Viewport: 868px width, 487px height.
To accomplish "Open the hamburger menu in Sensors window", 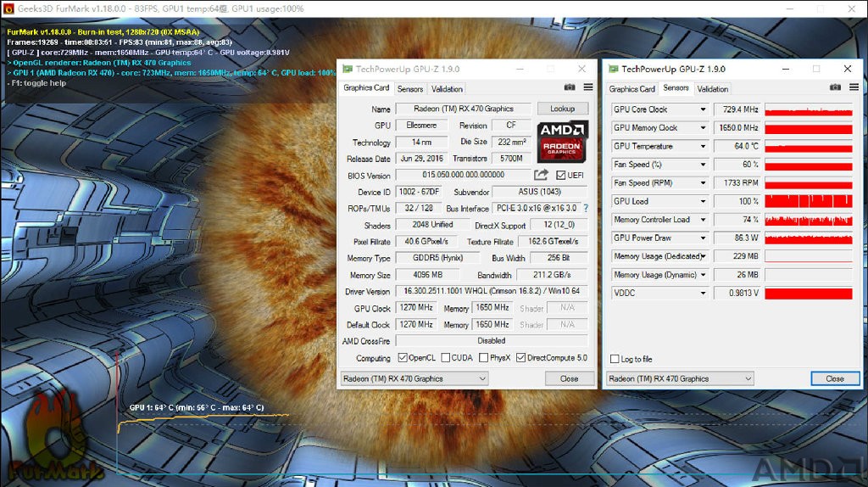I will [854, 87].
